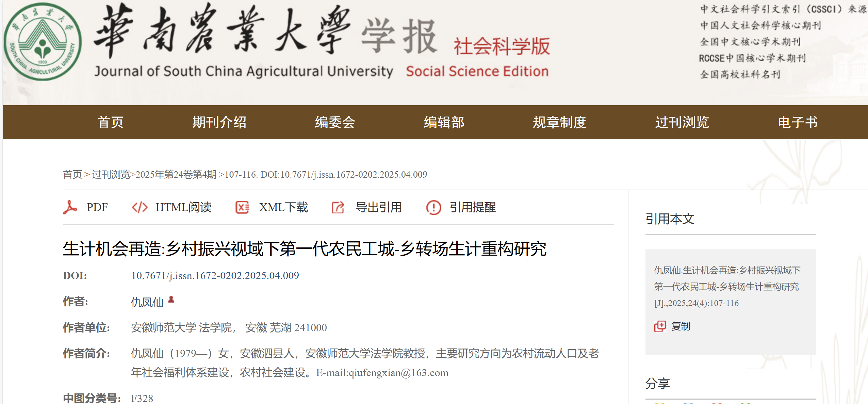This screenshot has height=404, width=868.
Task: Click 过刊浏览 breadcrumb link
Action: (x=111, y=174)
